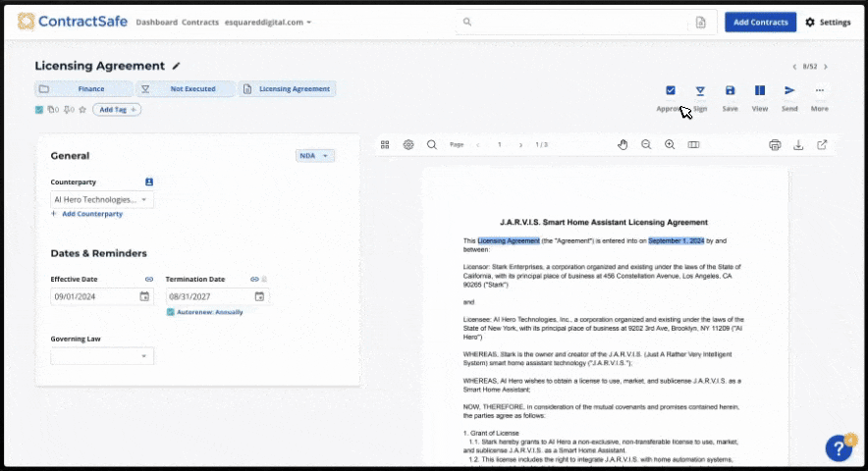Open the help question mark bubble

tap(840, 447)
